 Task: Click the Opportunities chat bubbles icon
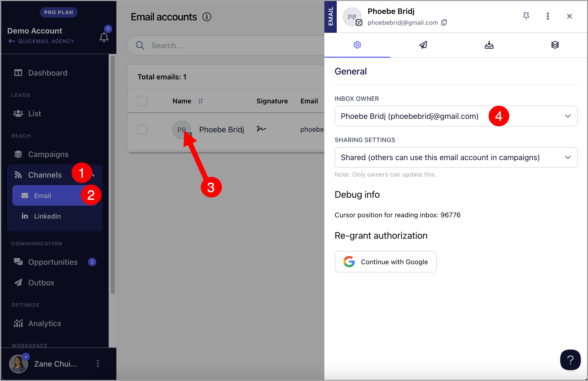pyautogui.click(x=18, y=262)
